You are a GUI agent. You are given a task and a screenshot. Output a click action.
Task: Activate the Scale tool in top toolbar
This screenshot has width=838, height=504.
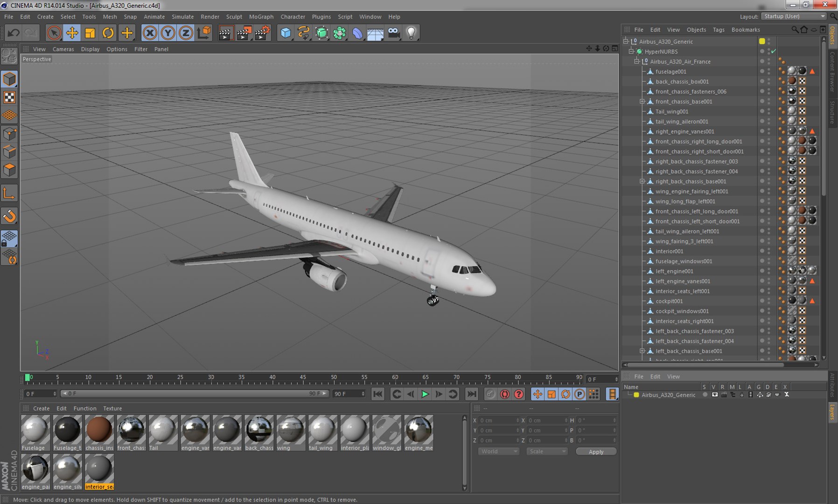[x=90, y=33]
